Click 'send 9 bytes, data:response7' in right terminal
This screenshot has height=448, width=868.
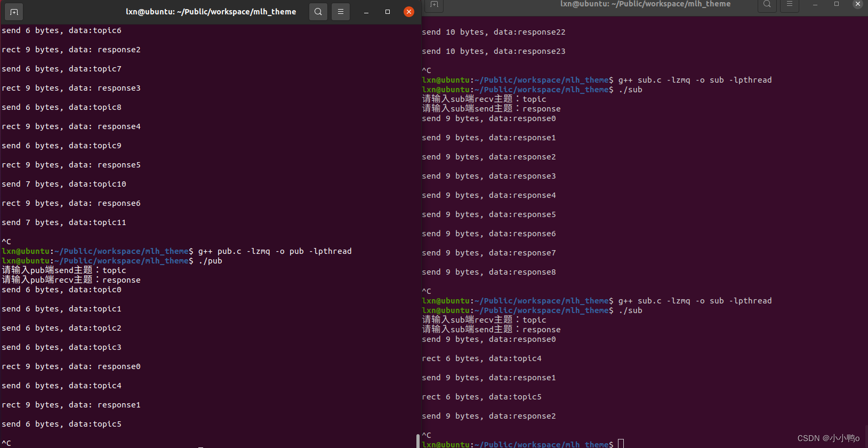489,253
